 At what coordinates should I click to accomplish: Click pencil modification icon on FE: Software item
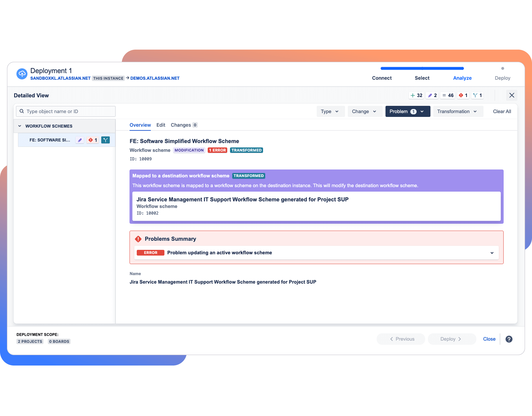[x=80, y=140]
